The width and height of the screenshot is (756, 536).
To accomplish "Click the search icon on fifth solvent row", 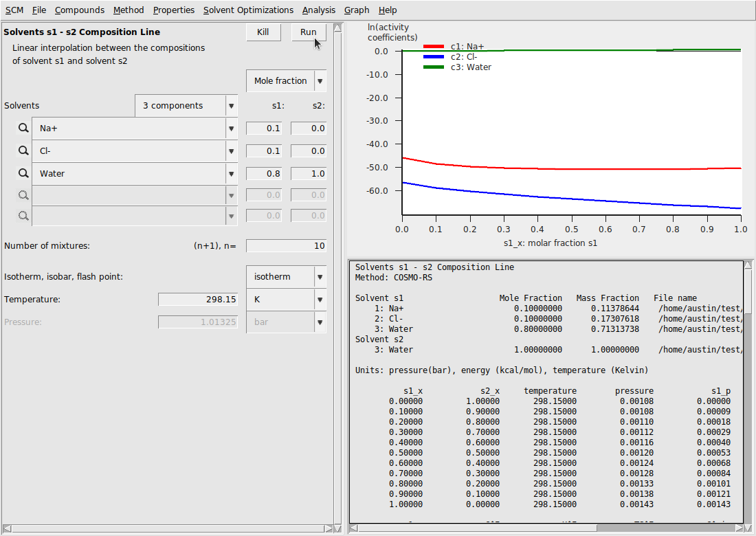I will click(x=23, y=216).
